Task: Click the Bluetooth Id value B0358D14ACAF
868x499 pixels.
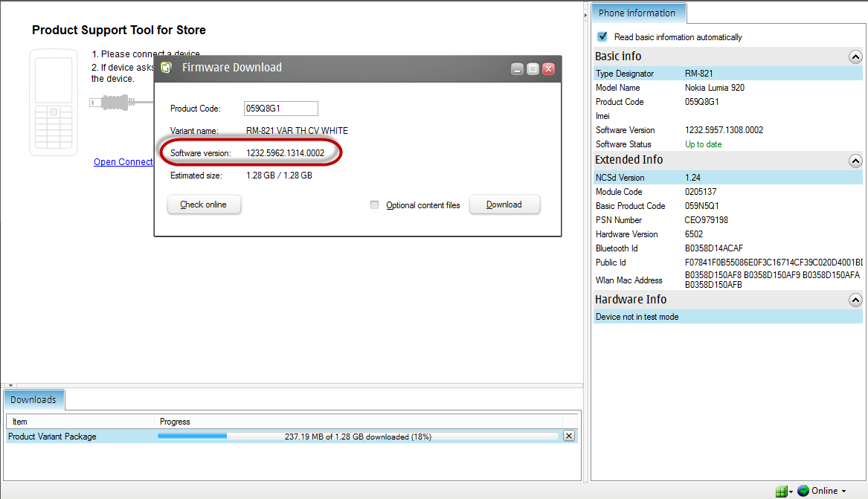Action: point(714,248)
